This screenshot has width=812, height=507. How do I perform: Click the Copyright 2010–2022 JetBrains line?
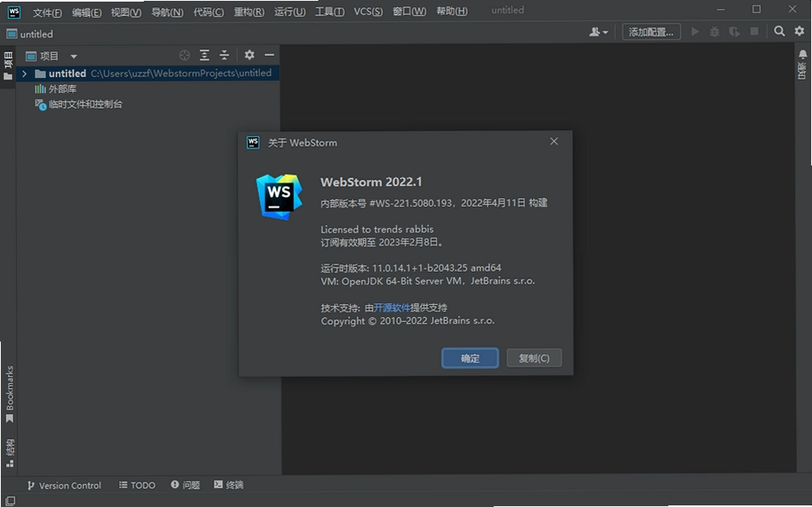(407, 321)
